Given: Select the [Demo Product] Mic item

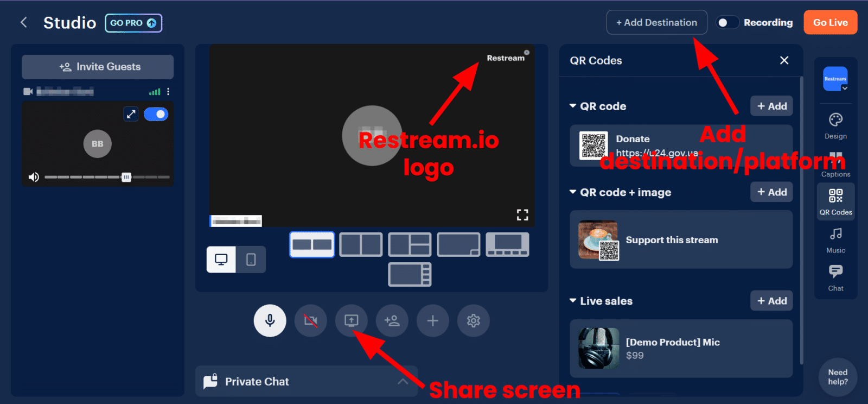Looking at the screenshot, I should tap(681, 348).
